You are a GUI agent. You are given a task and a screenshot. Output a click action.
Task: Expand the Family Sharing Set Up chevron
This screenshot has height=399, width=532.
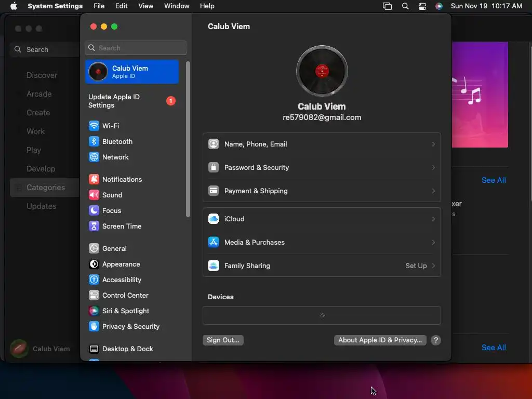tap(434, 266)
